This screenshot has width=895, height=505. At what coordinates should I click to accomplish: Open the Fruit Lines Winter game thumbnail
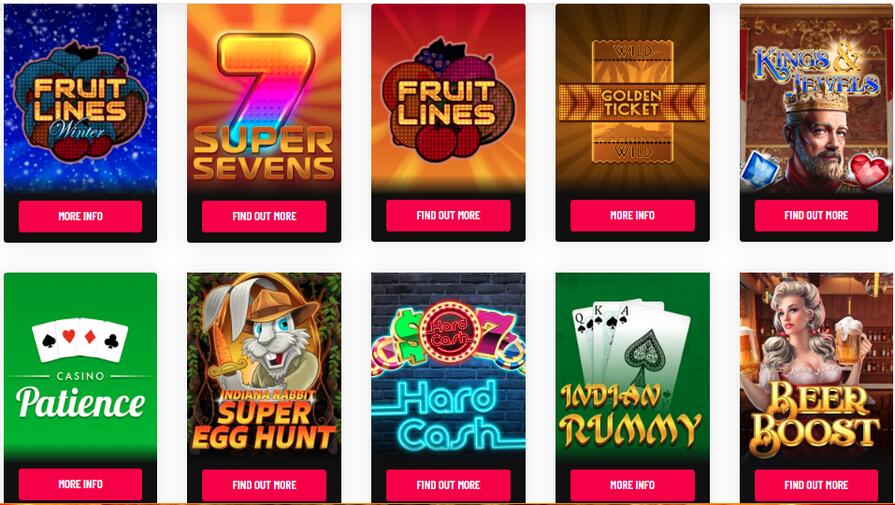pos(80,98)
